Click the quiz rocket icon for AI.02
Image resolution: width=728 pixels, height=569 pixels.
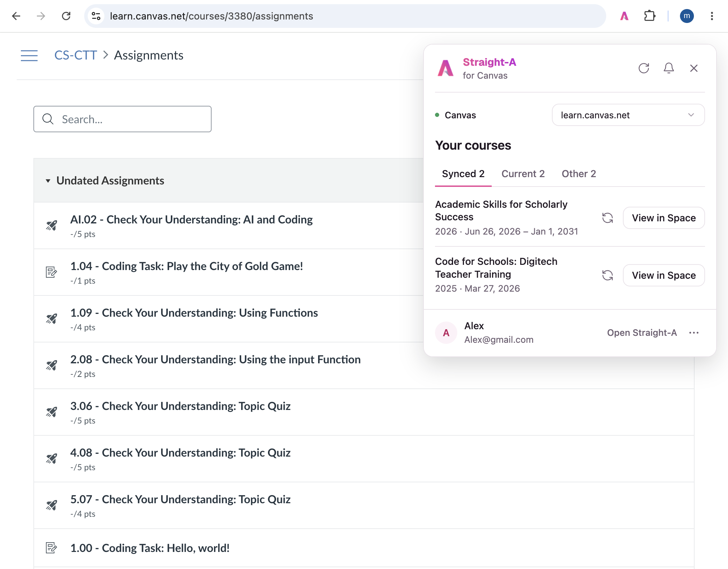(x=52, y=226)
